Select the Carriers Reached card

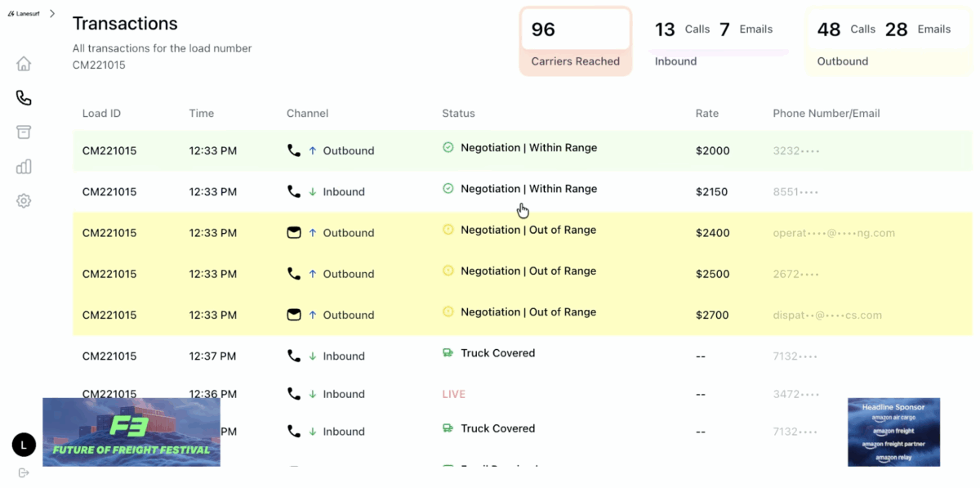tap(576, 42)
